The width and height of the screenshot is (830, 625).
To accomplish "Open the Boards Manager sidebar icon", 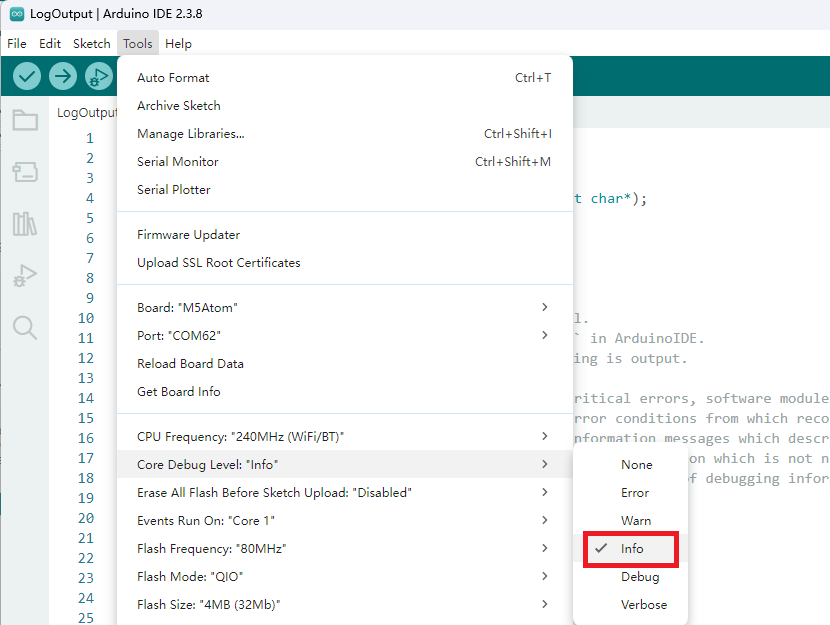I will click(25, 172).
